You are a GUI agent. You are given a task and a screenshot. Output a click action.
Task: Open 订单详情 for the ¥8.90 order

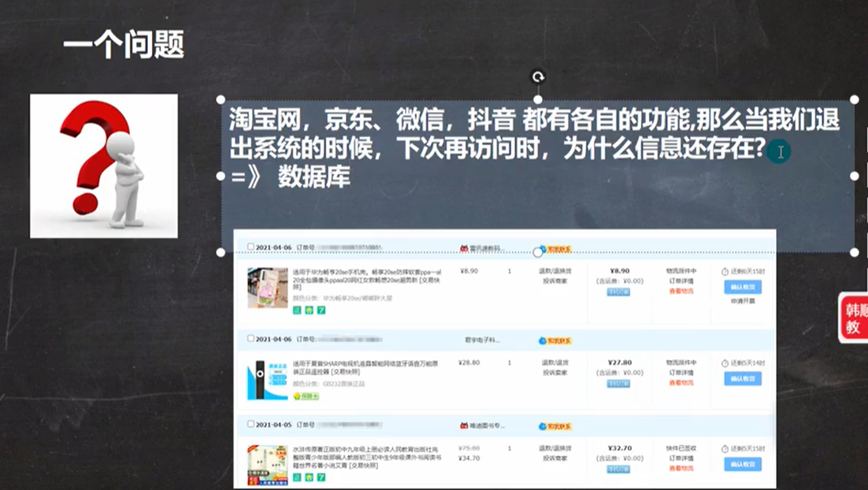(681, 281)
